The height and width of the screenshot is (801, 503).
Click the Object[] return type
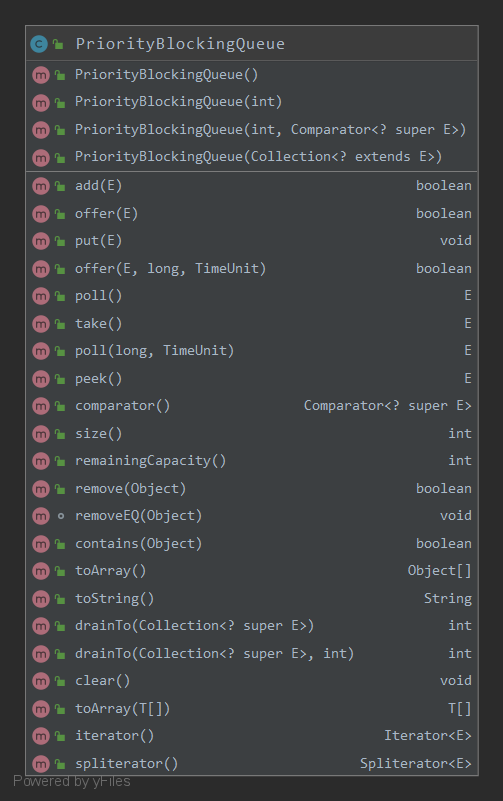(440, 571)
